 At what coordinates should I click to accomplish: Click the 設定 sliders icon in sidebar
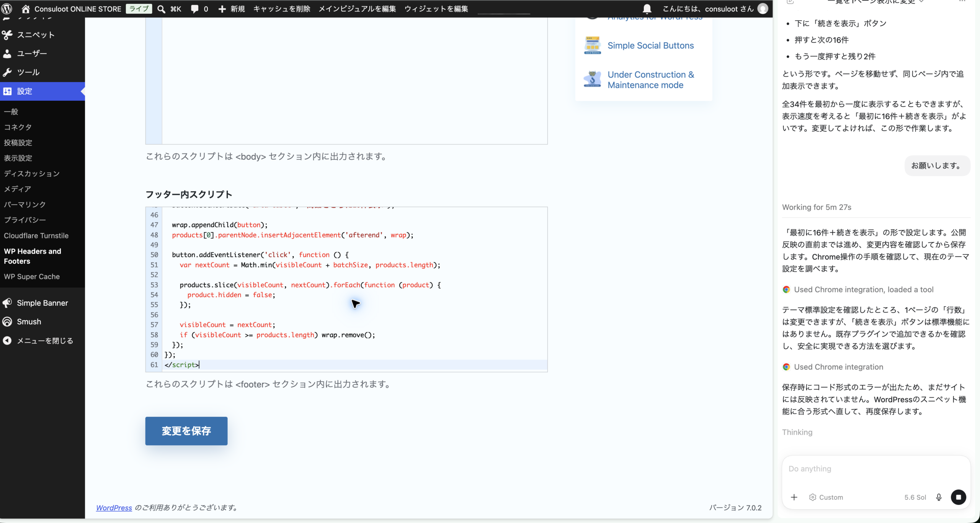pyautogui.click(x=7, y=91)
